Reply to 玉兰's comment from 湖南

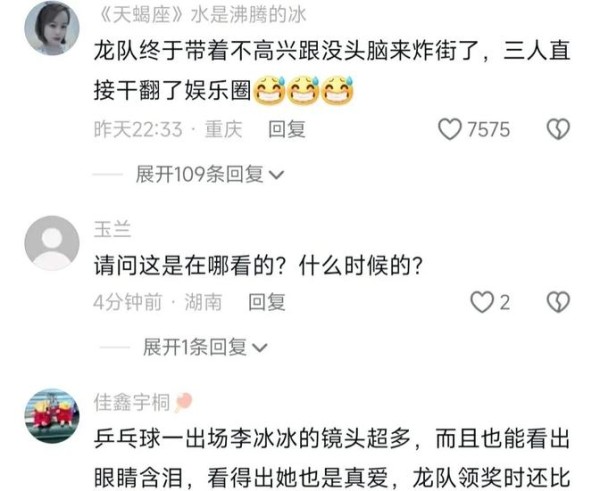click(x=267, y=302)
